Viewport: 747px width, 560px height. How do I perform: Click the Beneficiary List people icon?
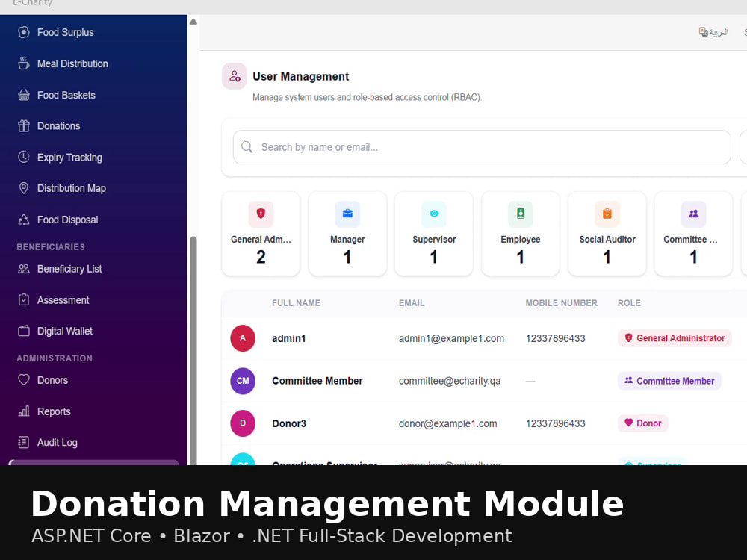24,269
